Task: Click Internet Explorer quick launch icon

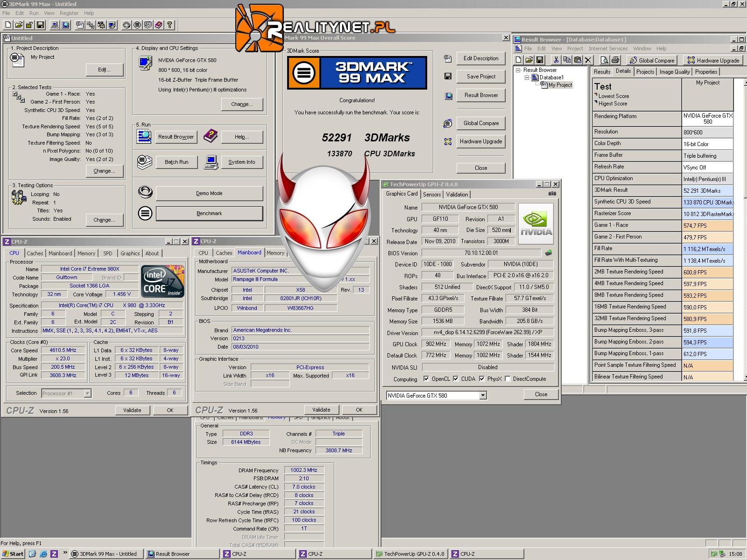Action: 43,554
